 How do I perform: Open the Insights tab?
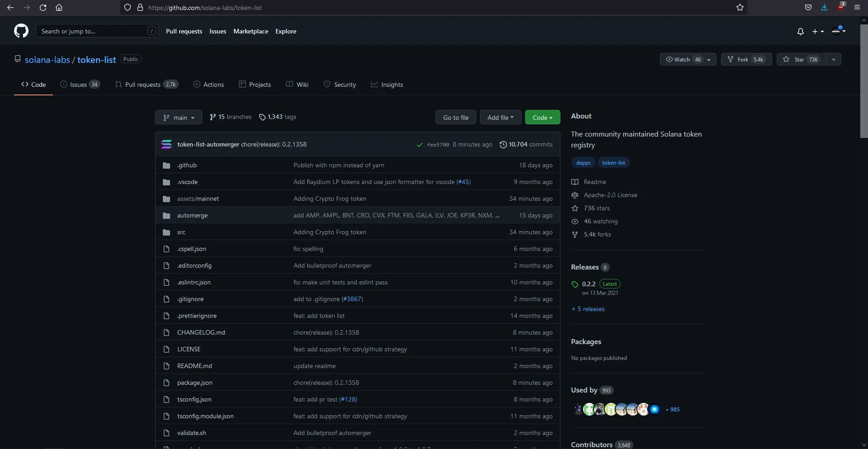[x=387, y=85]
